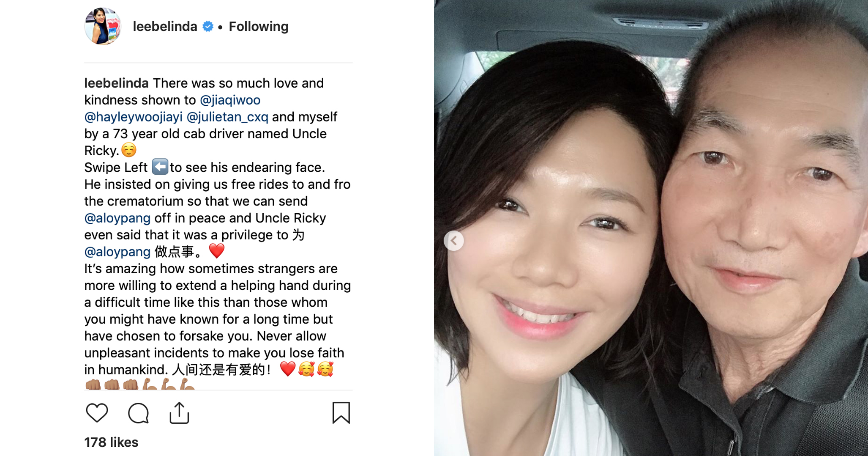Save the post with the bookmark icon
The height and width of the screenshot is (456, 868).
tap(341, 412)
